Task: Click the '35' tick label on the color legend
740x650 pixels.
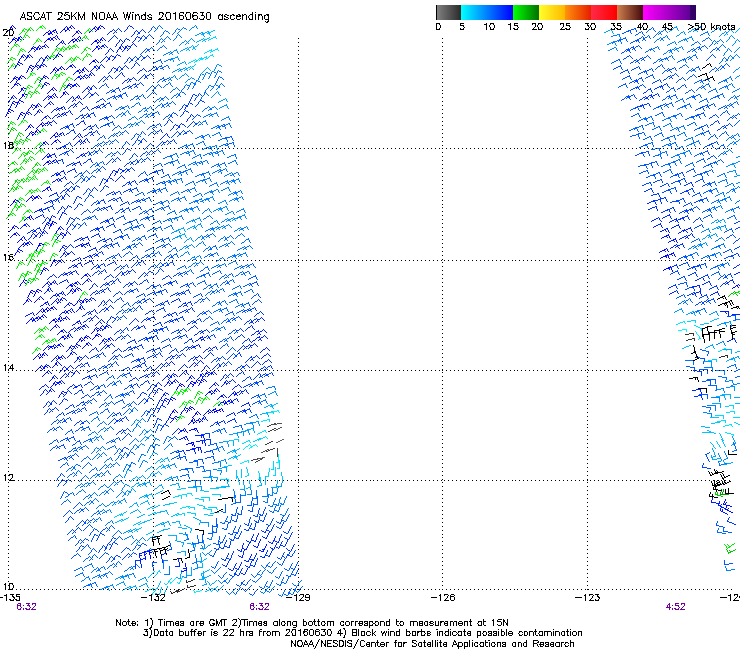Action: point(616,27)
